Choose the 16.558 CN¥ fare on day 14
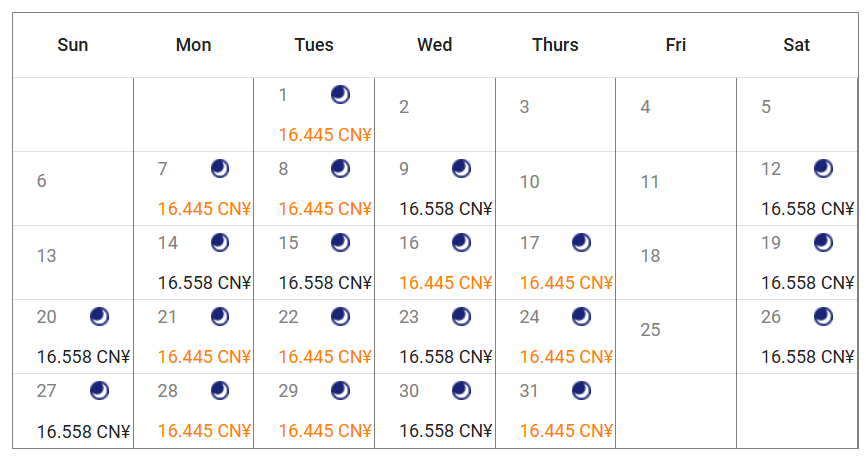 tap(204, 283)
